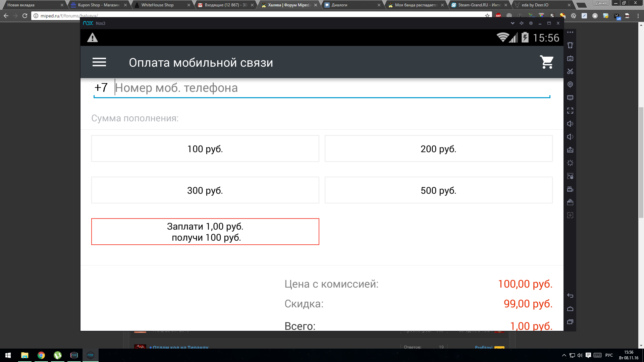This screenshot has height=362, width=644.
Task: Click Nox scissors screenshot tool
Action: [x=570, y=71]
